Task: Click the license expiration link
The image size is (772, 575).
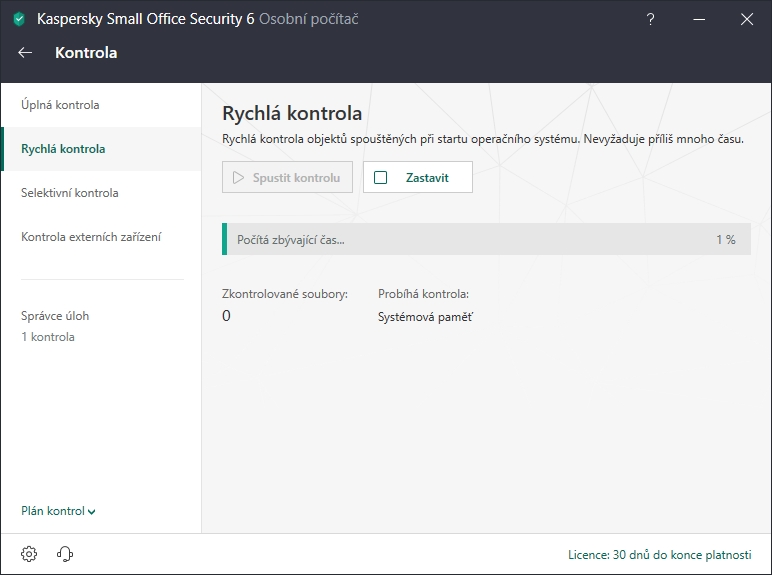Action: click(x=658, y=554)
